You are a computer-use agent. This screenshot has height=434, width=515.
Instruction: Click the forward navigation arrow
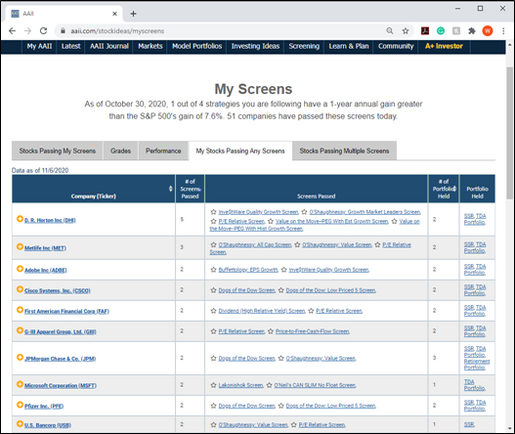click(28, 31)
